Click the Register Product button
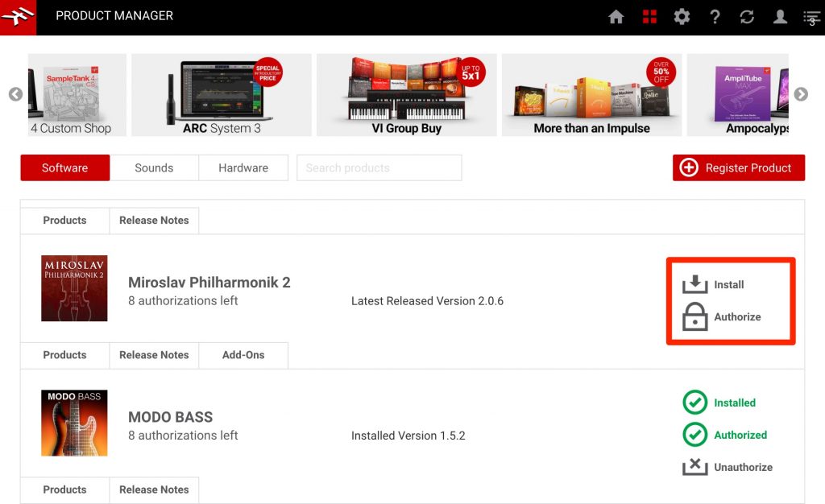Screen dimensions: 825x504 (738, 167)
